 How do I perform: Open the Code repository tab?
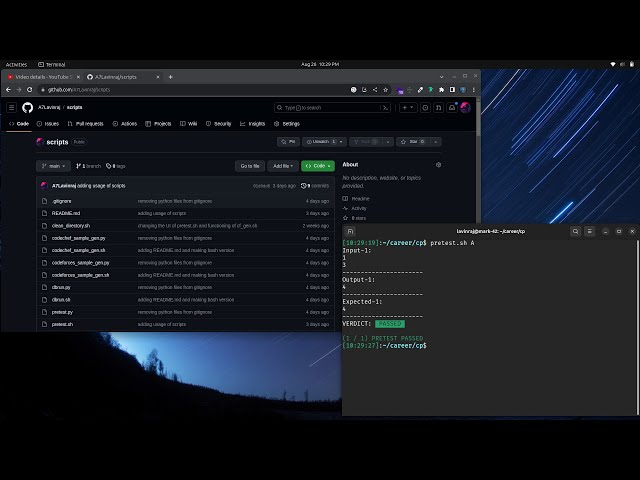[19, 124]
